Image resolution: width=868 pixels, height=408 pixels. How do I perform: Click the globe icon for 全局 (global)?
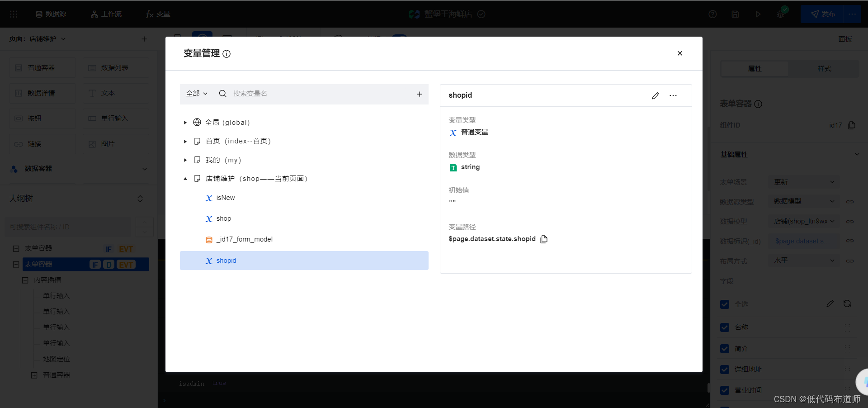[197, 122]
